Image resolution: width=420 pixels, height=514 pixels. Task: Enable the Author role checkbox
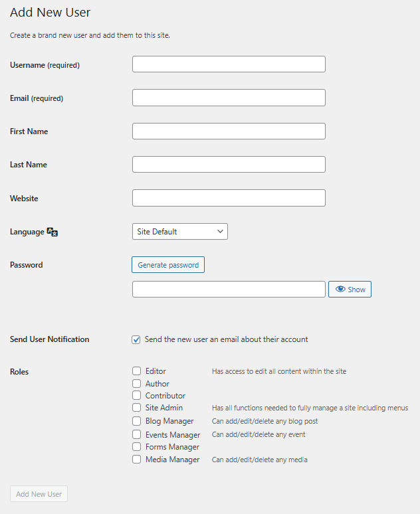point(136,384)
